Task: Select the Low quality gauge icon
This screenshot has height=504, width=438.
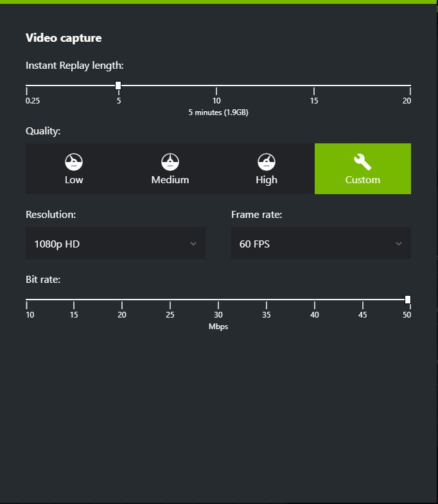Action: pyautogui.click(x=74, y=162)
